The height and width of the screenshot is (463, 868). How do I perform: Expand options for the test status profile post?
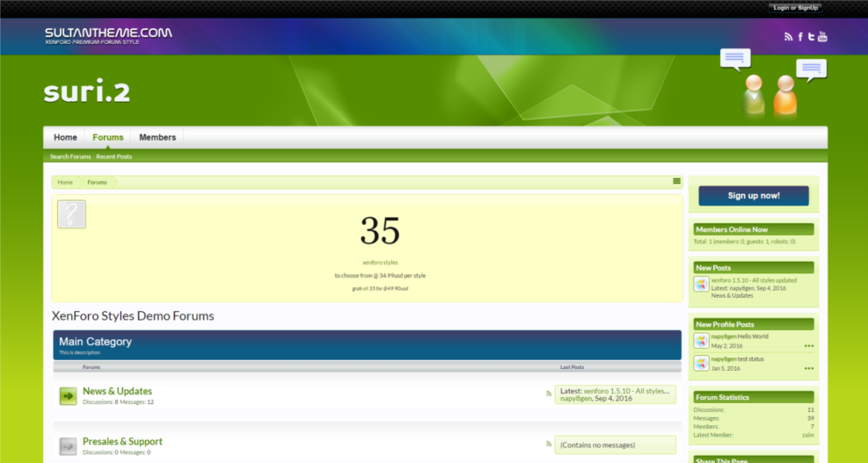coord(808,369)
